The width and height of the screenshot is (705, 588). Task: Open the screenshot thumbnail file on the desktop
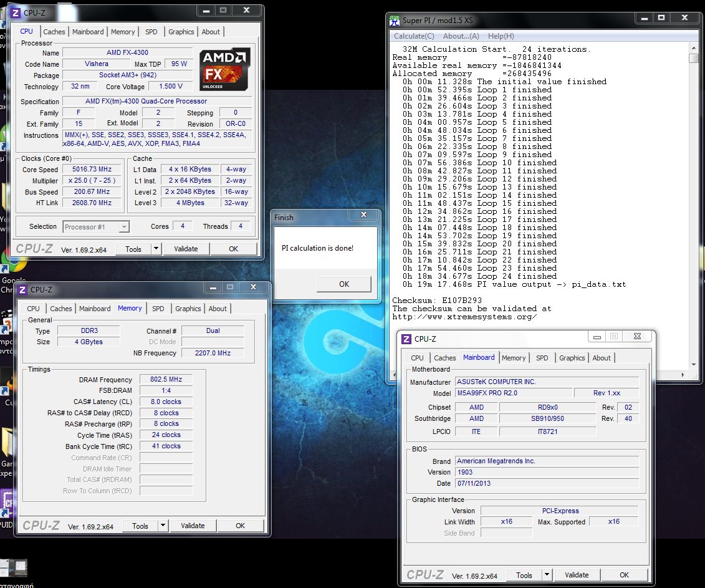click(x=14, y=568)
